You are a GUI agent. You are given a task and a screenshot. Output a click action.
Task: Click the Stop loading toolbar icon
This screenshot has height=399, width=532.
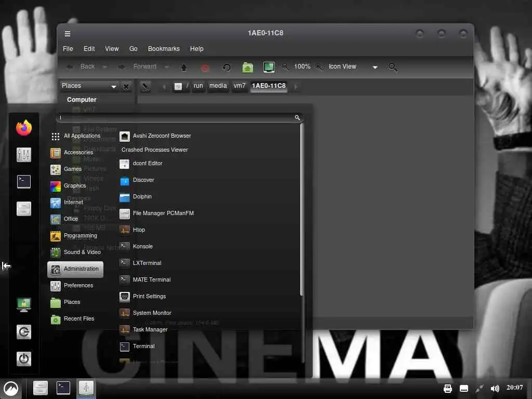tap(205, 67)
